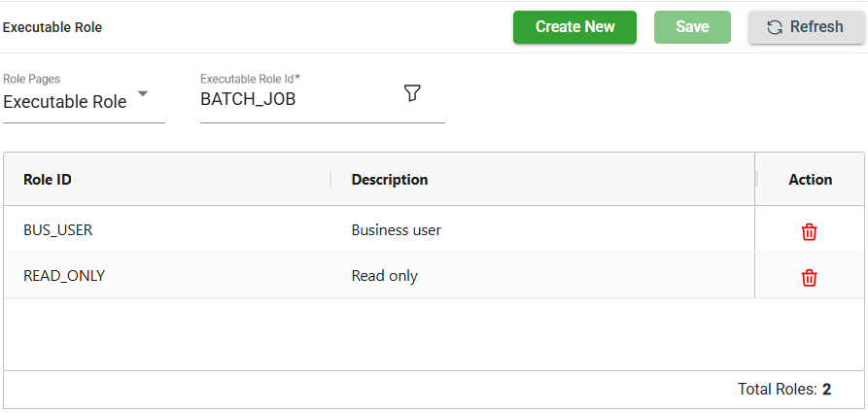Click the Executable Role page title
Viewport: 868px width, 413px height.
click(52, 27)
